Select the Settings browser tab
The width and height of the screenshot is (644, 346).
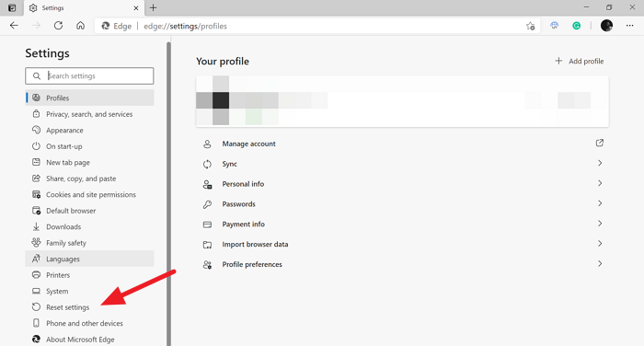(84, 7)
